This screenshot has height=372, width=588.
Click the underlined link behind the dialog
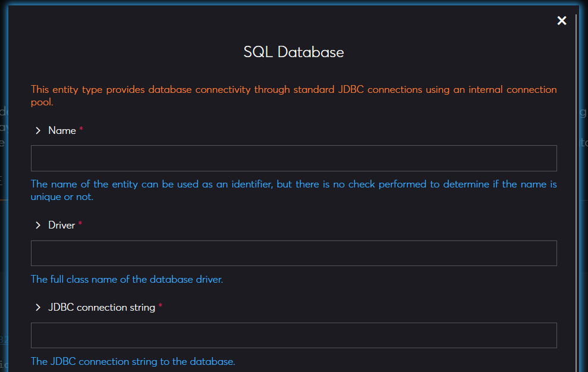[4, 340]
